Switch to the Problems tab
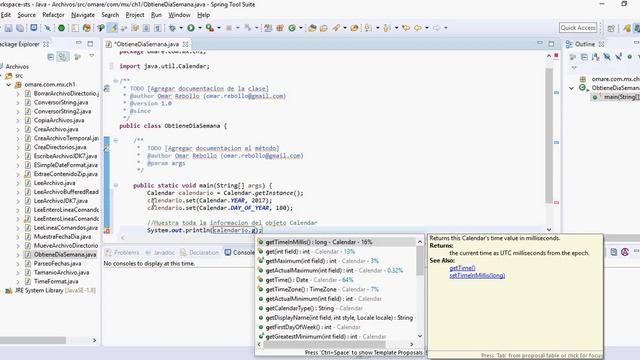 [122, 253]
